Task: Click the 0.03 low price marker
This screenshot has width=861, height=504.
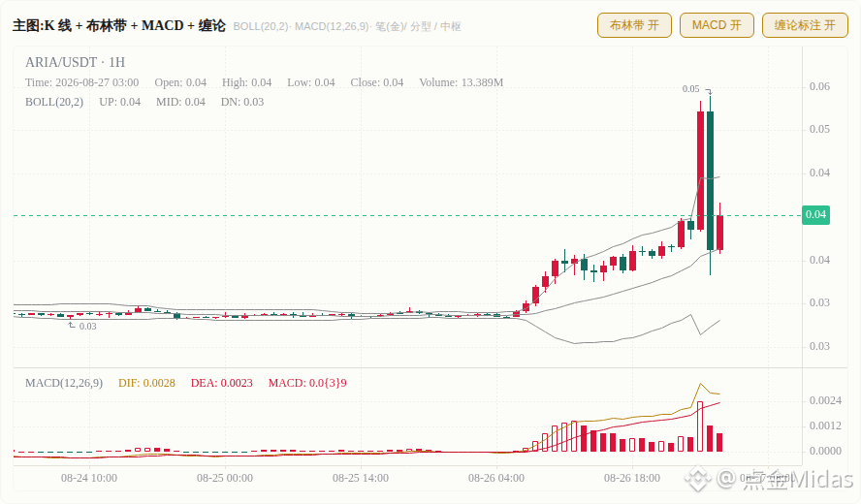Action: point(88,326)
